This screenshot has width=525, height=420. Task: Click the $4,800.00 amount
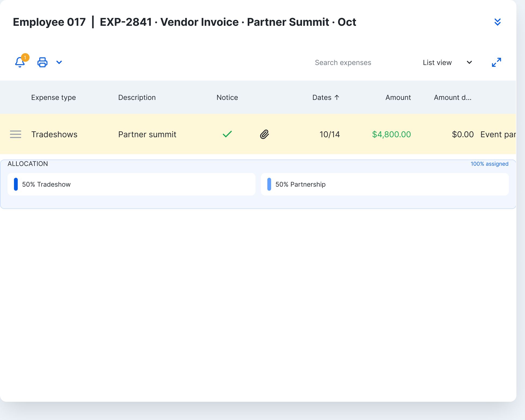pyautogui.click(x=391, y=134)
